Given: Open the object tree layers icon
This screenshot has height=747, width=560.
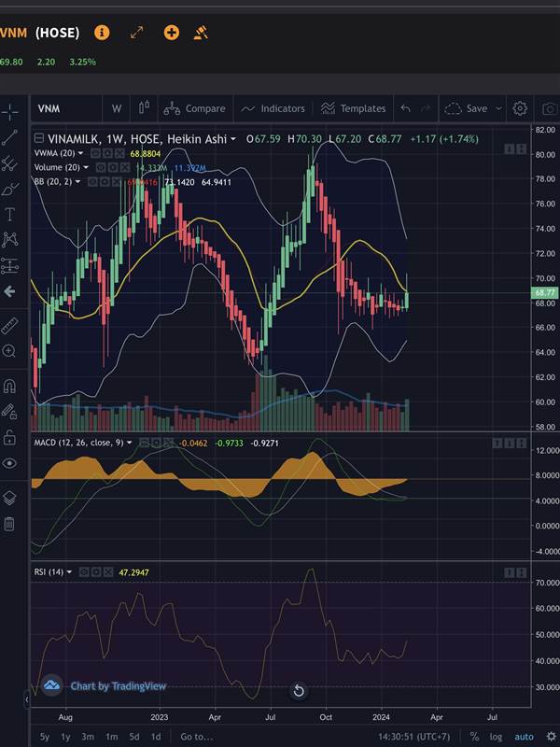Looking at the screenshot, I should [x=9, y=498].
